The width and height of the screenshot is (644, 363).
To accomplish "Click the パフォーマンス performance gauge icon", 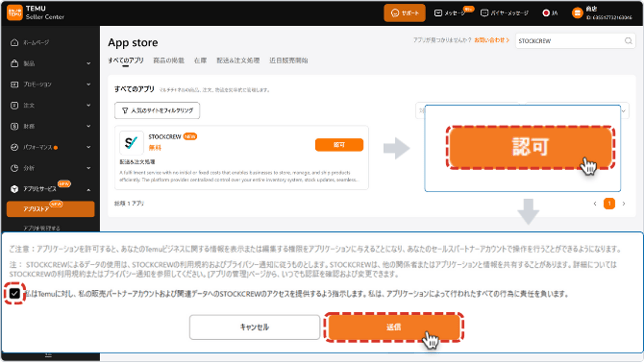I will point(14,147).
